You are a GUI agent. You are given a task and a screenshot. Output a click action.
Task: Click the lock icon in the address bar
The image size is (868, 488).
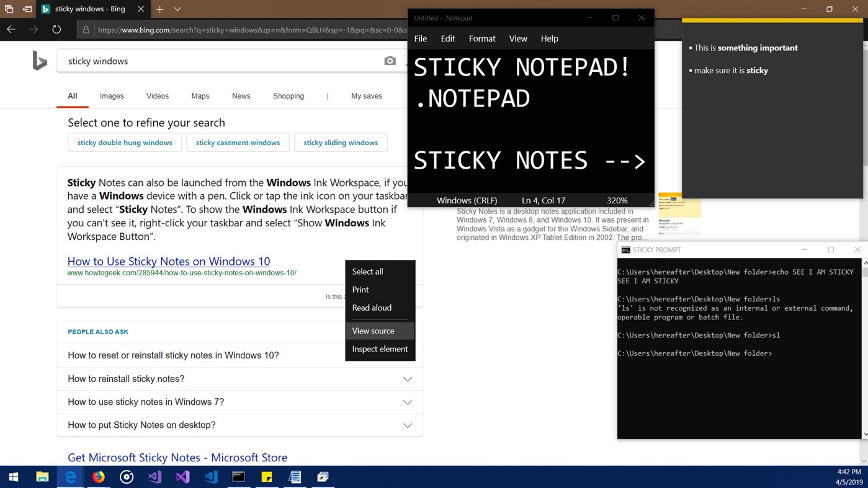click(x=85, y=29)
